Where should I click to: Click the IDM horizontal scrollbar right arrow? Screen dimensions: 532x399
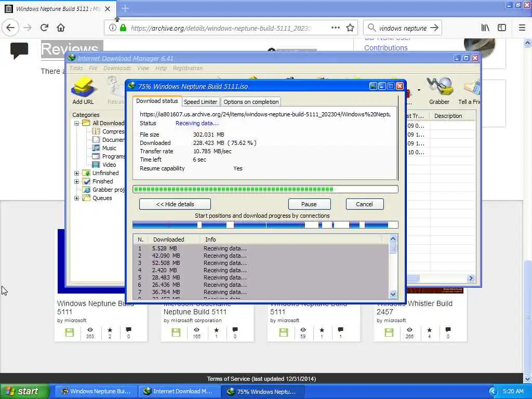pyautogui.click(x=471, y=278)
